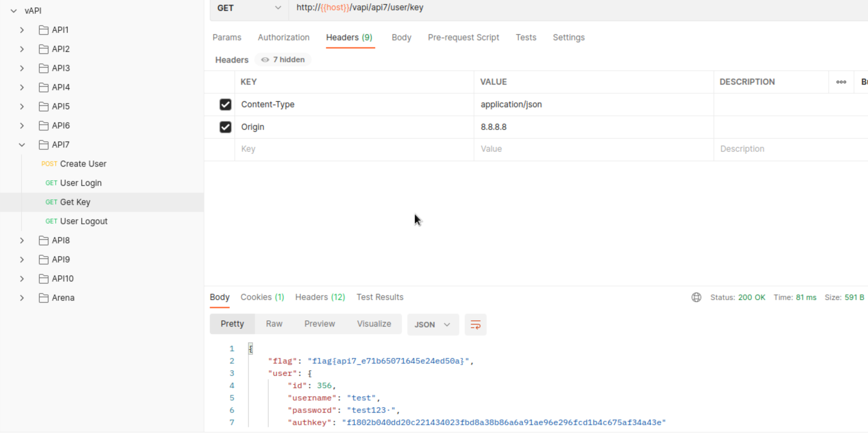Click the API10 folder icon
Viewport: 868px width, 436px height.
tap(43, 279)
